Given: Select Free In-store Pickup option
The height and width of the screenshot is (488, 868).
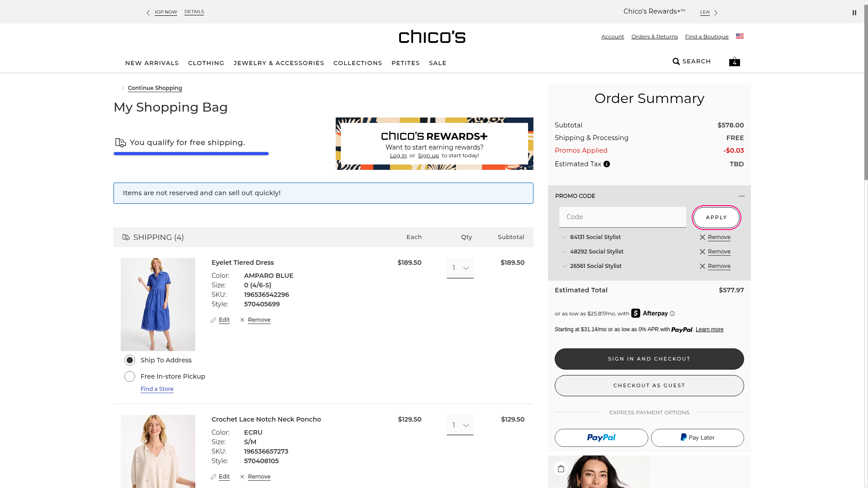Looking at the screenshot, I should point(130,376).
